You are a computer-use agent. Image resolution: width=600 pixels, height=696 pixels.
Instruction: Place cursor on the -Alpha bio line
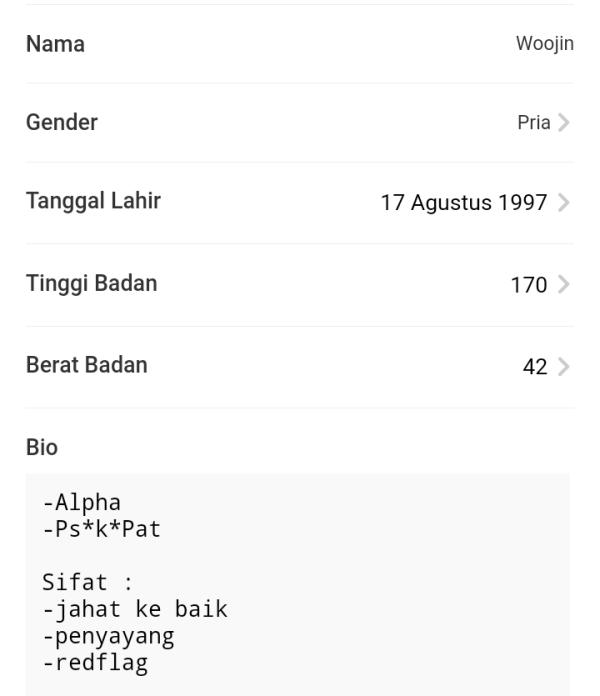(82, 503)
